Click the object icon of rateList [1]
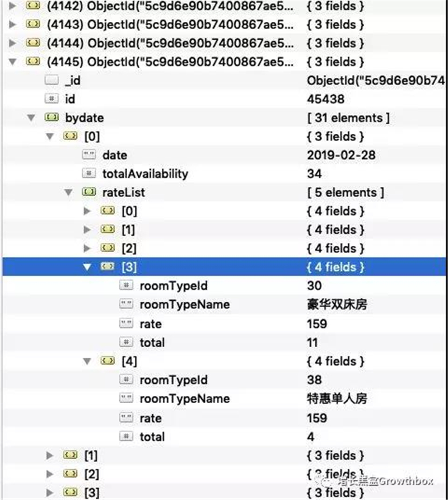Screen dimensions: 448x500 (108, 229)
